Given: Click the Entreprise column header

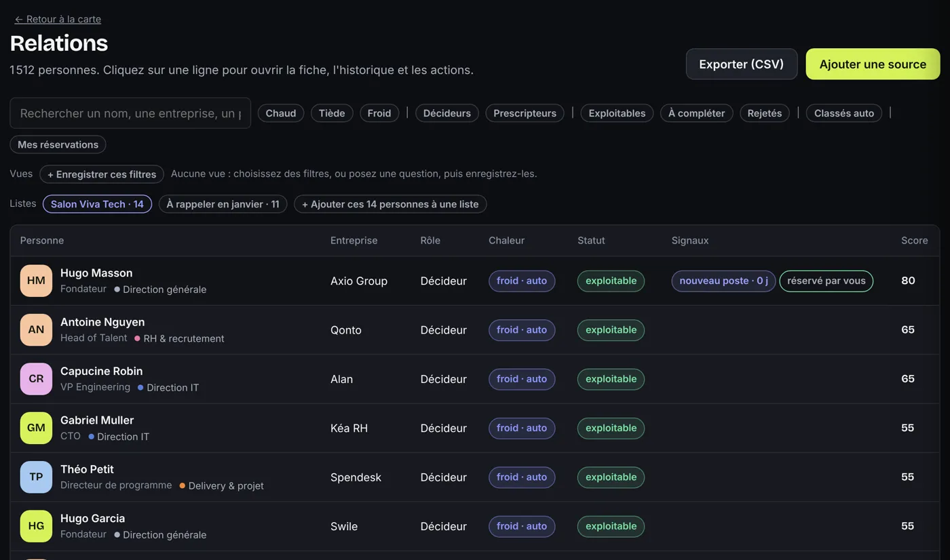Looking at the screenshot, I should tap(354, 241).
